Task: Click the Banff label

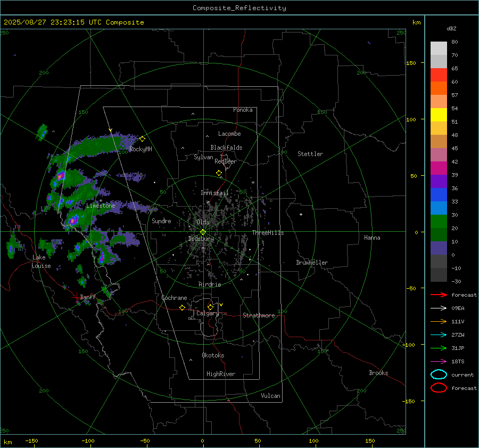Action: pos(88,297)
